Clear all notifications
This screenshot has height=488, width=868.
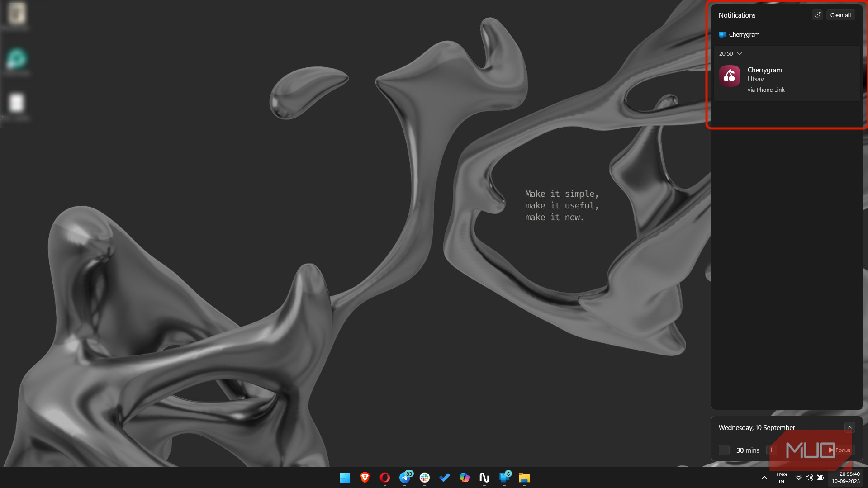pos(840,15)
